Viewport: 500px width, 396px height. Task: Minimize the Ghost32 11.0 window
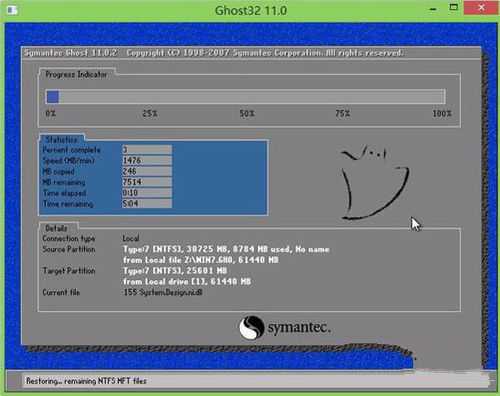coord(433,9)
